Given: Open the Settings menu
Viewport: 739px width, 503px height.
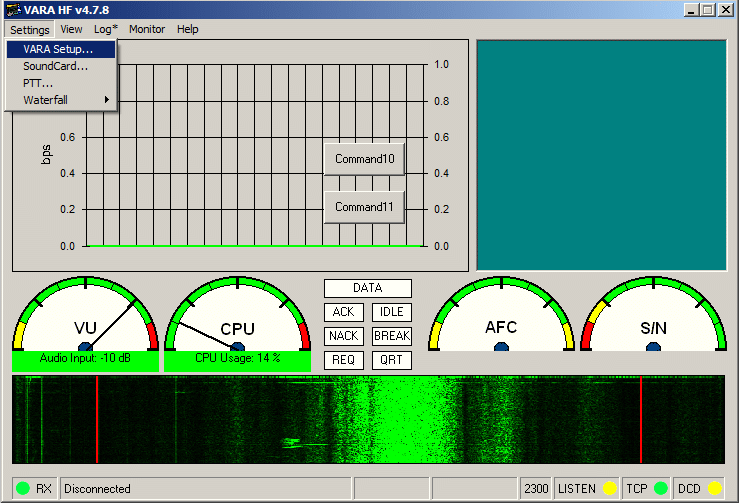Looking at the screenshot, I should click(30, 30).
